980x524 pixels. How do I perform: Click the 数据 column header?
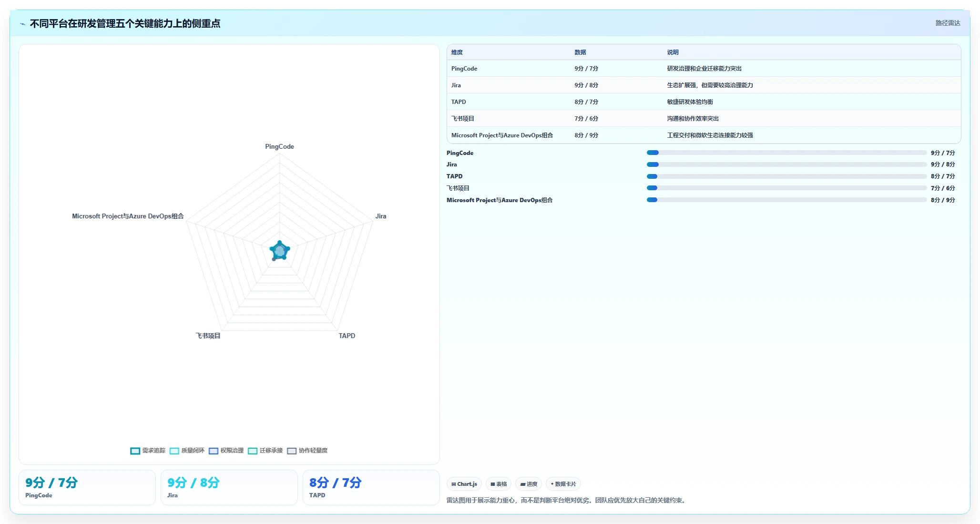click(580, 52)
